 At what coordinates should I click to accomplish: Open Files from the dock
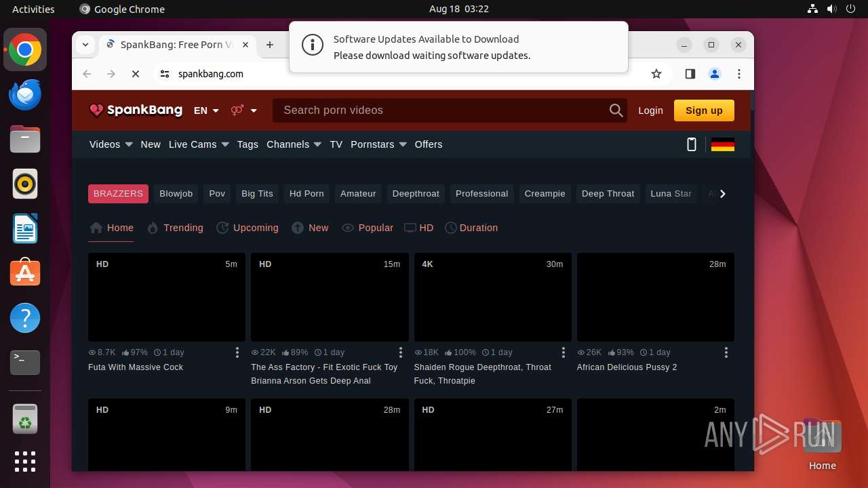(x=25, y=139)
